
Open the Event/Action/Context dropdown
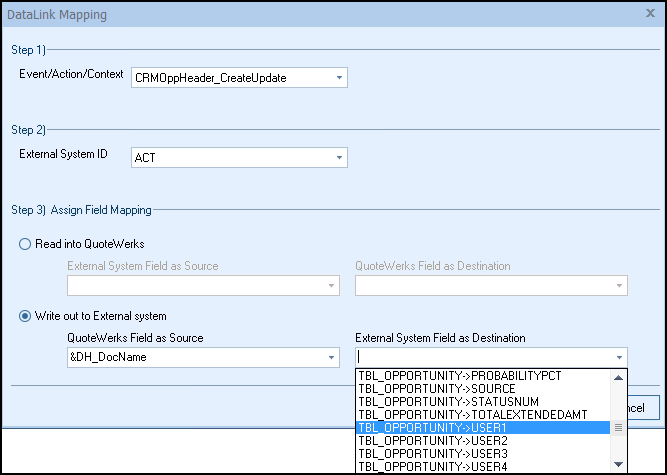[339, 78]
